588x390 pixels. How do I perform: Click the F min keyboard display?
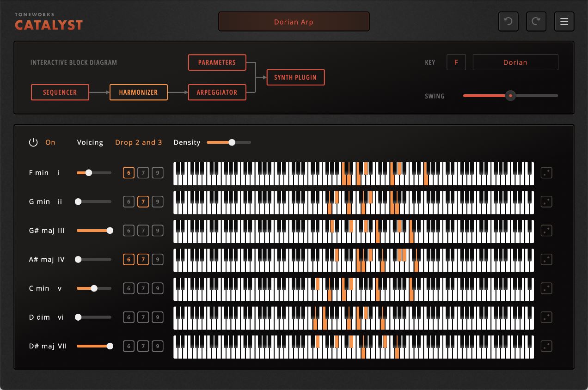coord(354,174)
